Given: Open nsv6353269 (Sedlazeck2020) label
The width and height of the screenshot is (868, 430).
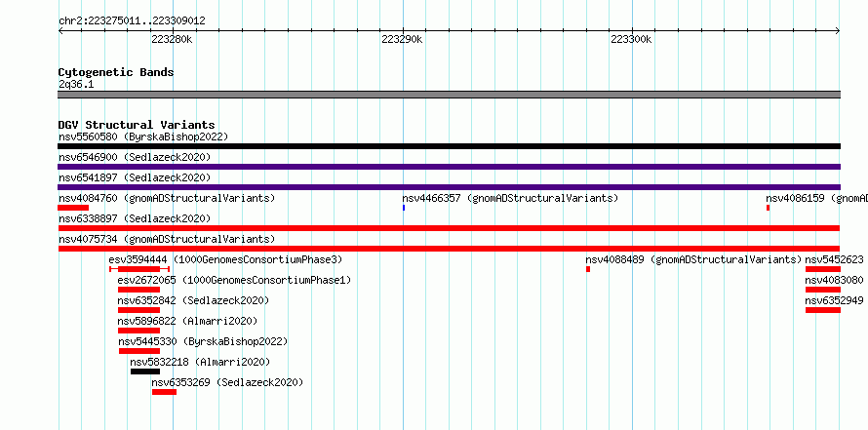Looking at the screenshot, I should [227, 382].
